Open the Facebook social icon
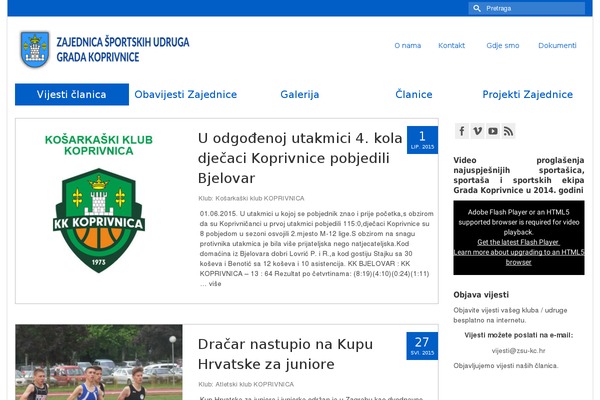Screen dimensions: 600x400 point(462,131)
